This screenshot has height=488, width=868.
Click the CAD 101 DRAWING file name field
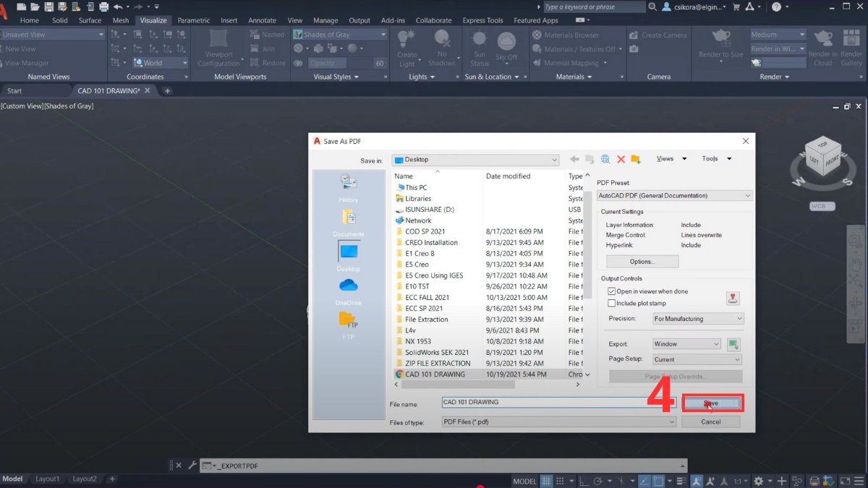point(557,402)
